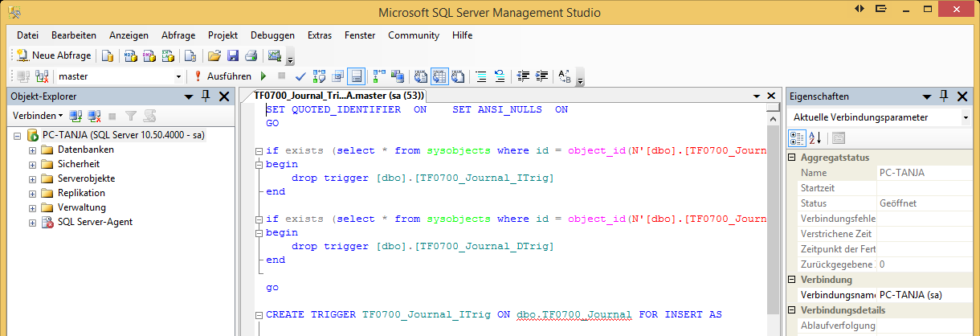This screenshot has height=336, width=980.
Task: Click the green debug play icon
Action: (263, 76)
